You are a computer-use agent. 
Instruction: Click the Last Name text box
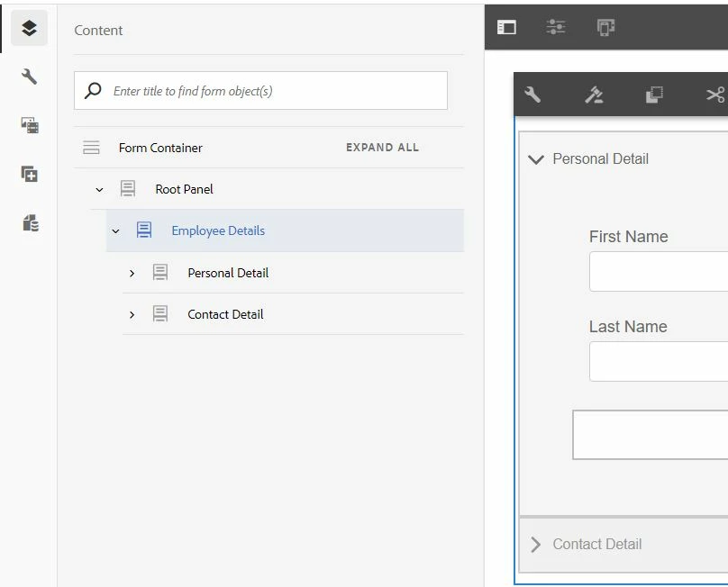(659, 362)
